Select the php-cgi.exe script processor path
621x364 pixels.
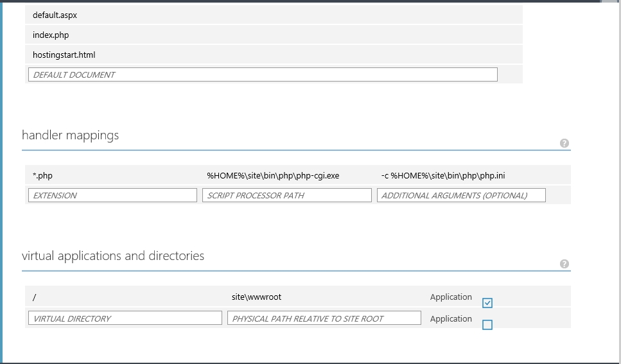click(273, 175)
